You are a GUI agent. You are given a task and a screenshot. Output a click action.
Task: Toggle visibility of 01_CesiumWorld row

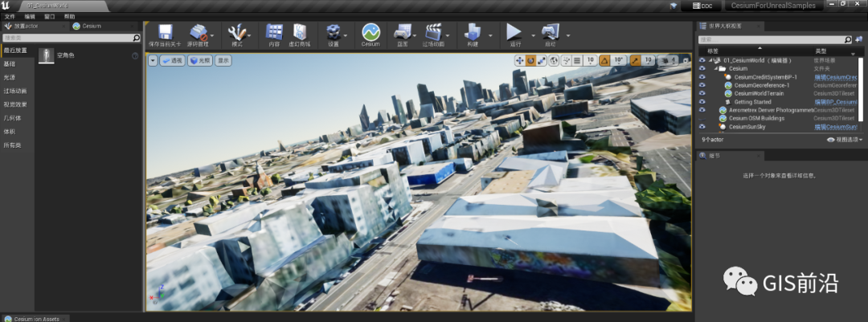[702, 60]
